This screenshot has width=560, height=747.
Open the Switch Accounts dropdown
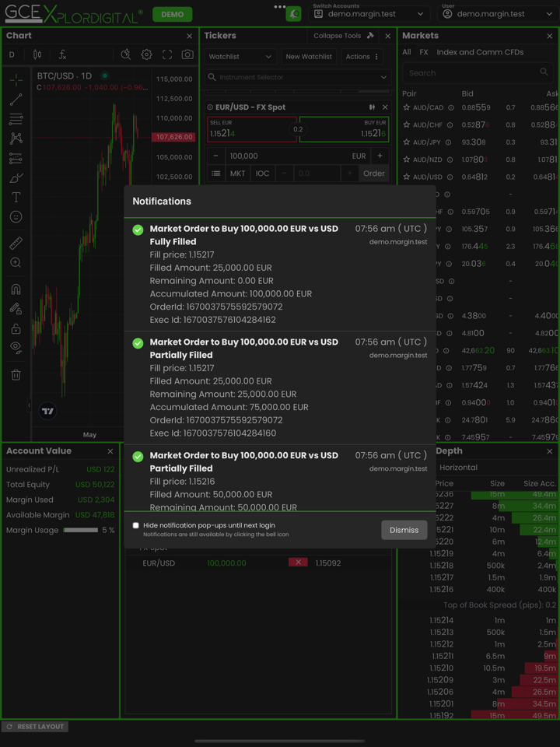(369, 14)
